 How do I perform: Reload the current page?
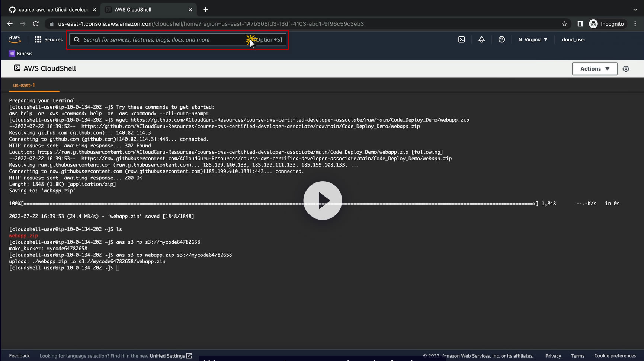[36, 24]
